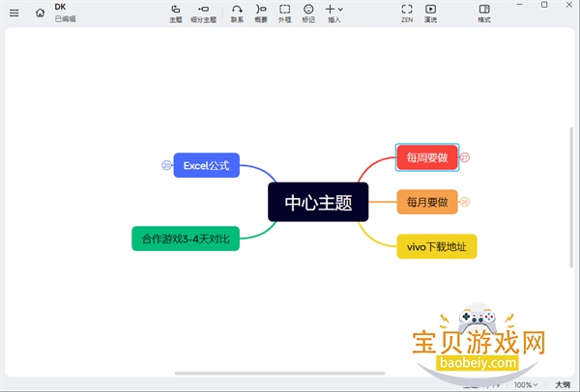
Task: Add a boundary with the 外框 icon
Action: pyautogui.click(x=285, y=14)
